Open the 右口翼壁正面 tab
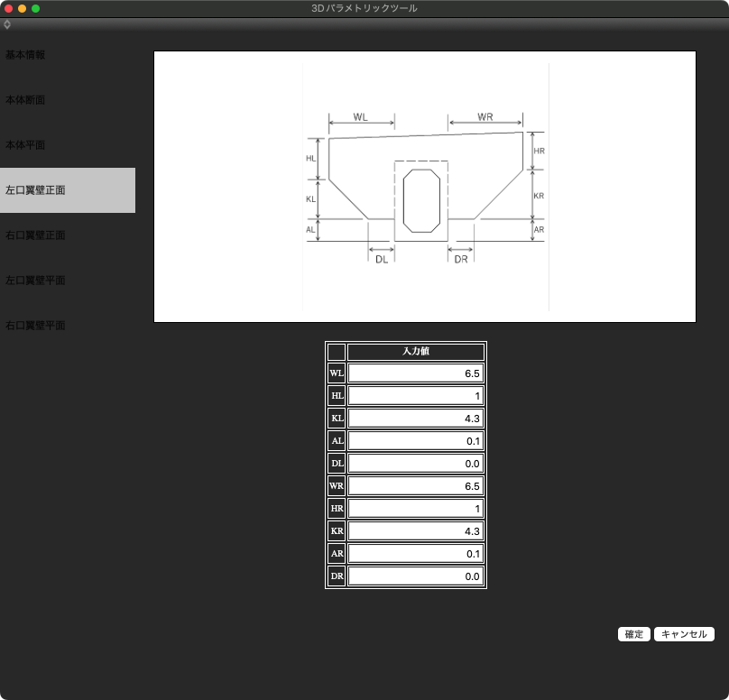 [x=35, y=235]
